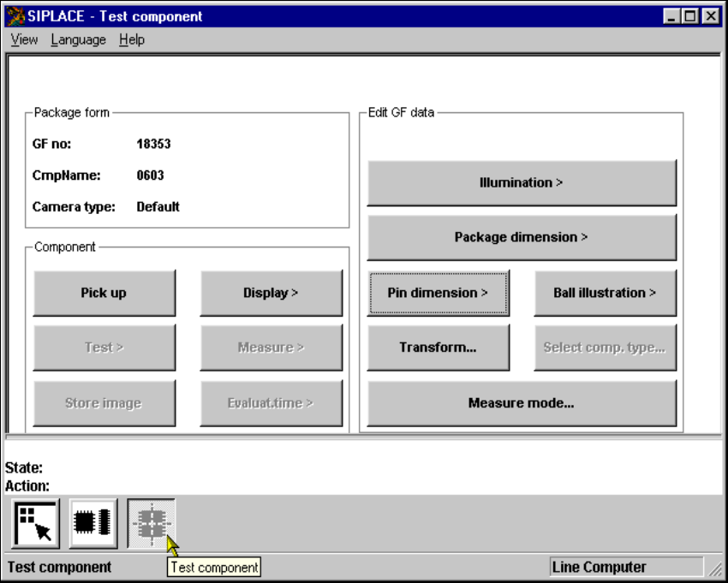Open the View menu

(x=24, y=40)
